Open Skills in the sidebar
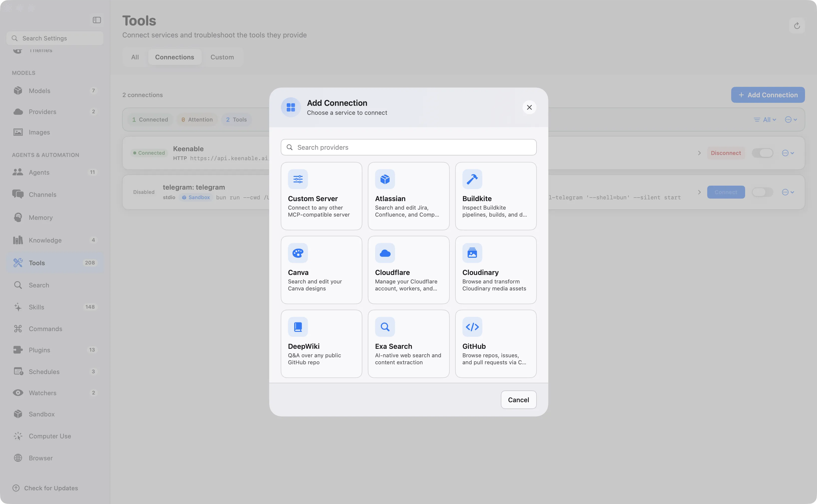 coord(55,307)
